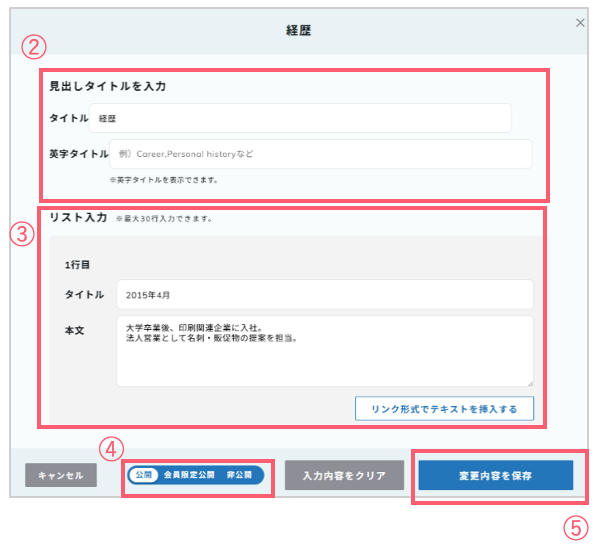Focus the 英字タイトル input field

[321, 154]
